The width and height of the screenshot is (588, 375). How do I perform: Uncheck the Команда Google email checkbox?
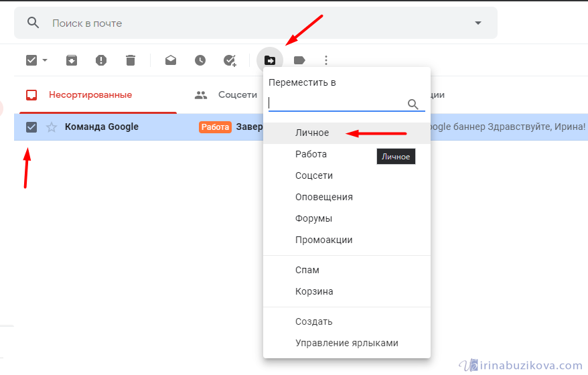(x=31, y=127)
